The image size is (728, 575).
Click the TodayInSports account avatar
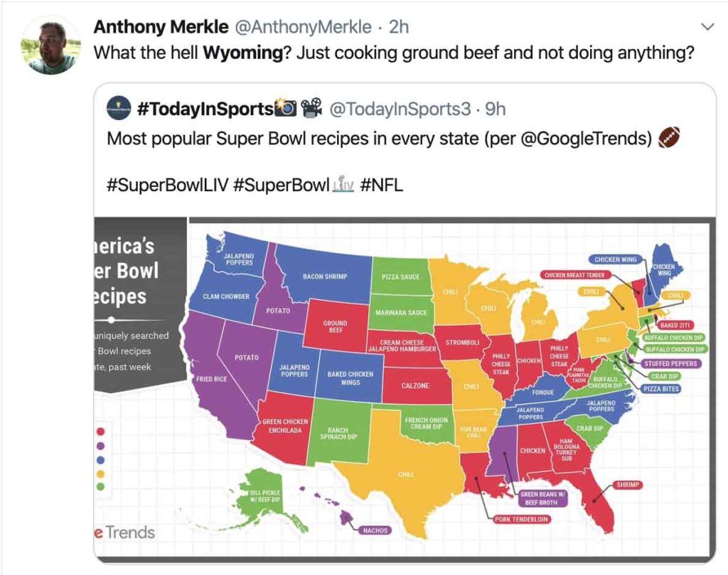(119, 109)
